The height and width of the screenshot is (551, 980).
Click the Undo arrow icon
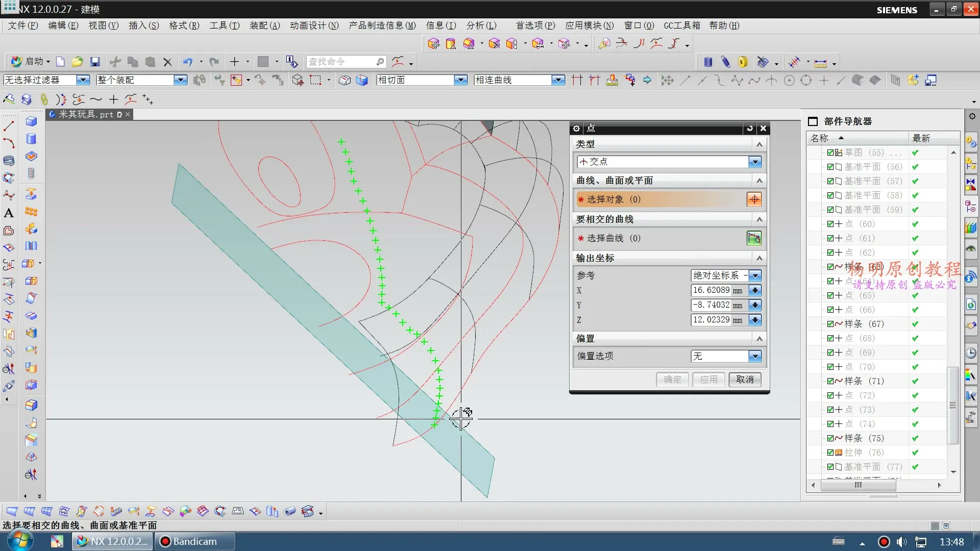[x=188, y=62]
